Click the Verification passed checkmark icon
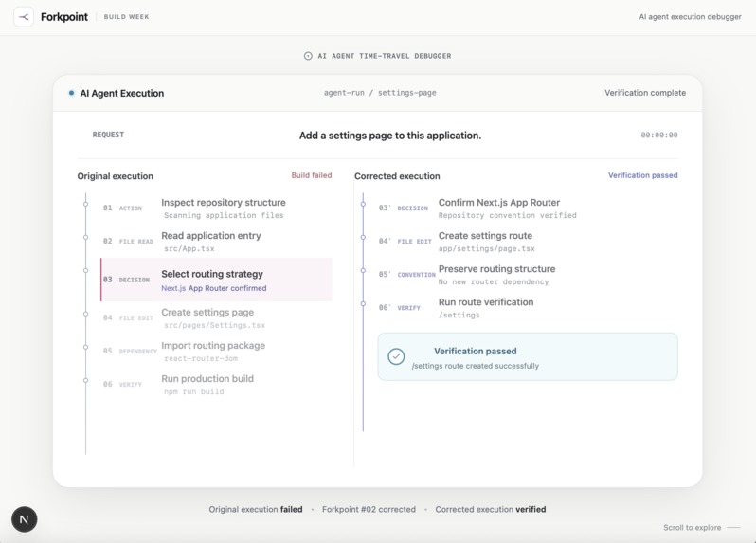756x543 pixels. (x=396, y=357)
